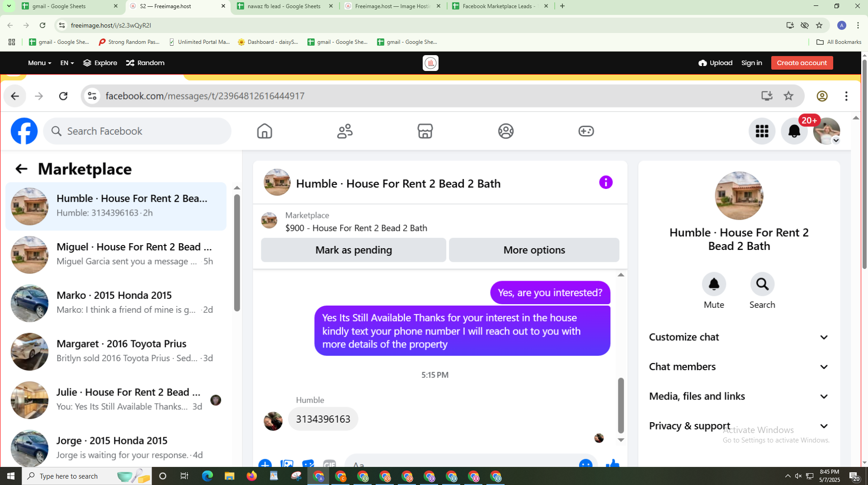Open the Facebook apps grid menu
This screenshot has width=868, height=485.
[762, 131]
